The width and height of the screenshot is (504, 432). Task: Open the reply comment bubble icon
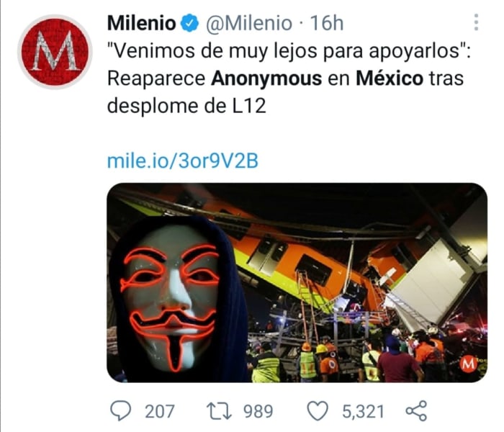pyautogui.click(x=120, y=411)
